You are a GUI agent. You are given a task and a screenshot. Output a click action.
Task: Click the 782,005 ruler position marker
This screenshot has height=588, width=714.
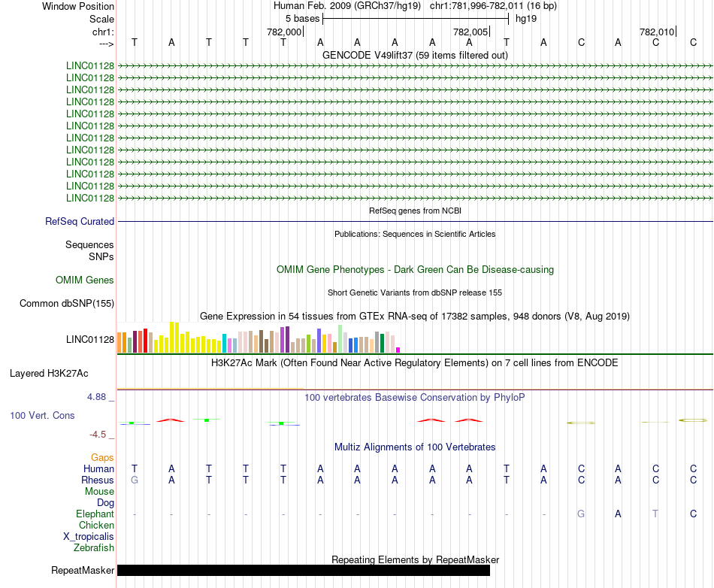click(x=470, y=32)
